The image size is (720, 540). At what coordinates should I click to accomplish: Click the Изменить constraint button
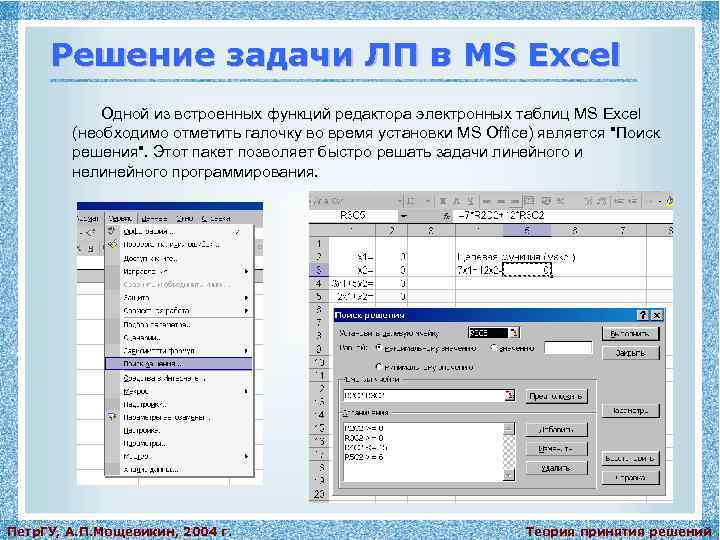556,449
